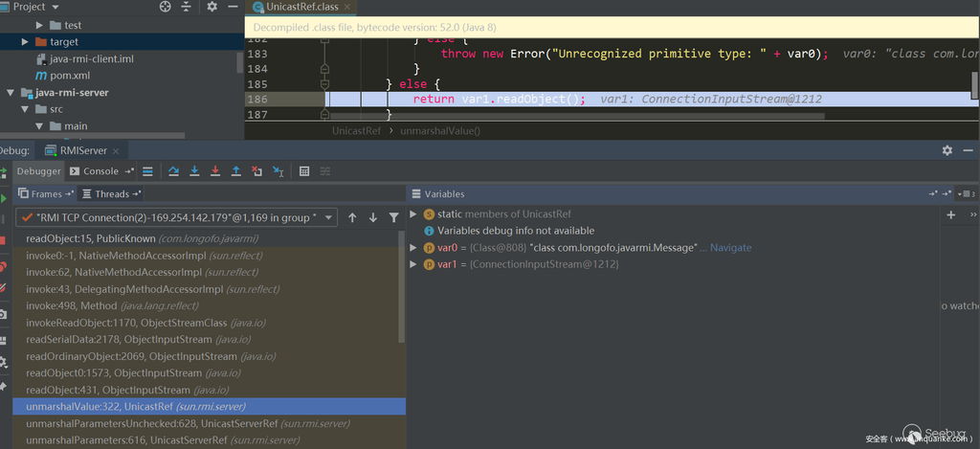Click the Step Out debug icon
The height and width of the screenshot is (449, 980).
tap(235, 171)
